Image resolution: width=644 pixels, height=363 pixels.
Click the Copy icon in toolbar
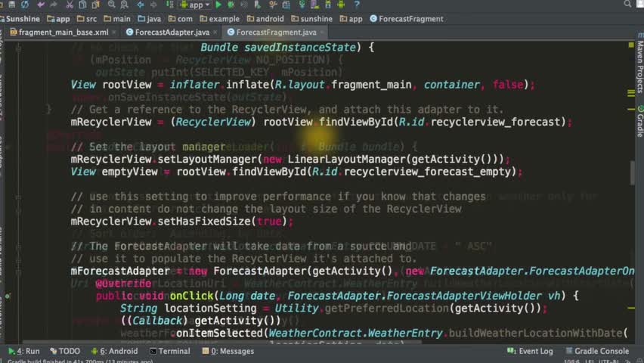(82, 5)
